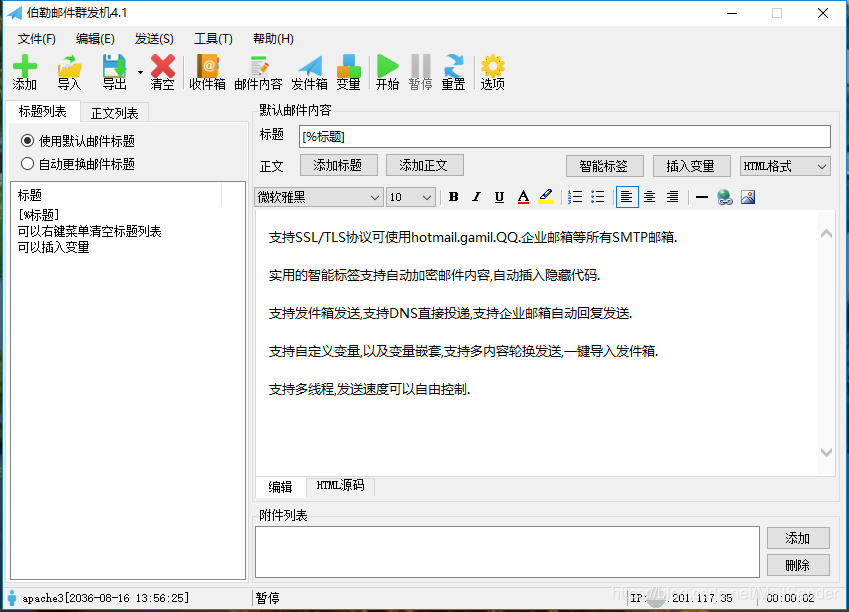Click the 插入变量 button
Image resolution: width=849 pixels, height=612 pixels.
[x=692, y=165]
